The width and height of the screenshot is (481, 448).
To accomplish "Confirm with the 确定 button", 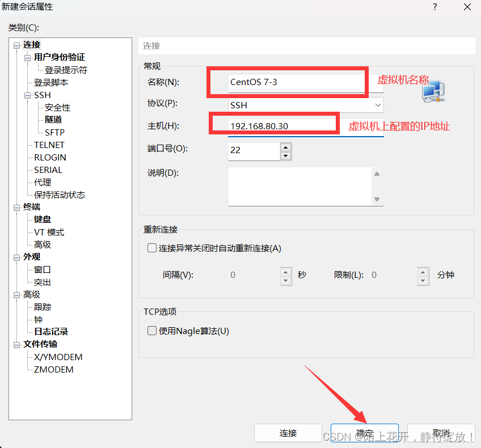I will 364,433.
